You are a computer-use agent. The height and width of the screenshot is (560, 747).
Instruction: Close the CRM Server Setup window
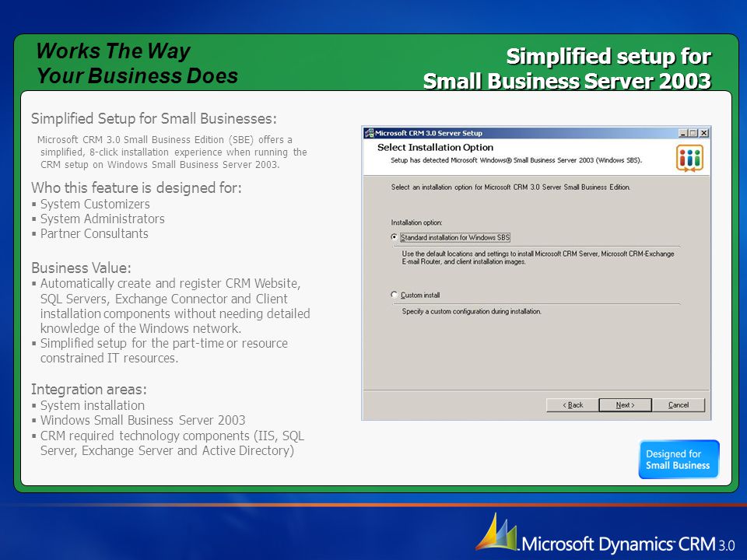(703, 133)
